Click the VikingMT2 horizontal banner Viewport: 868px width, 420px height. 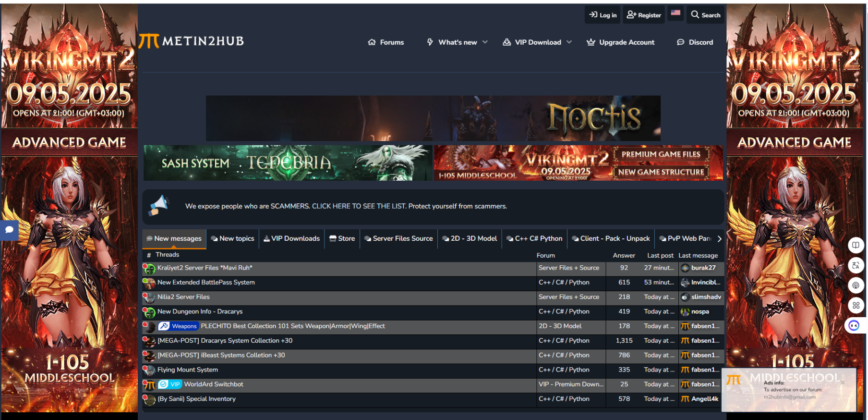[x=579, y=163]
